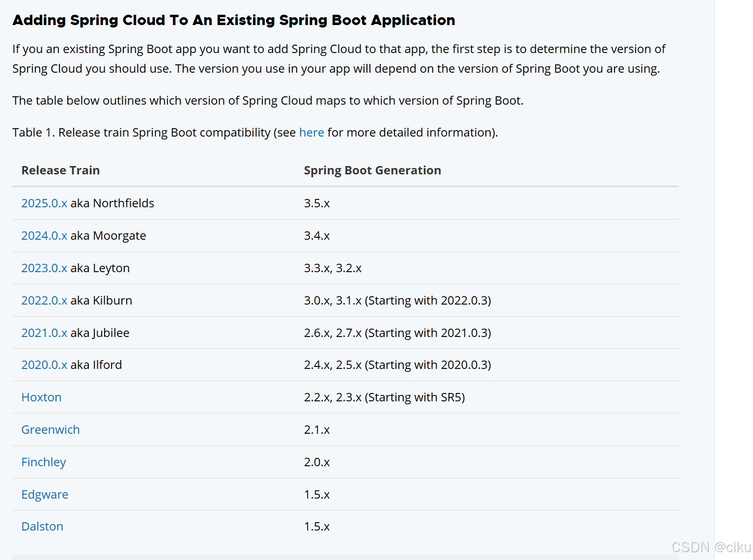Image resolution: width=753 pixels, height=560 pixels.
Task: Click the '3.4.x' cell in Moorgate row
Action: (x=317, y=236)
